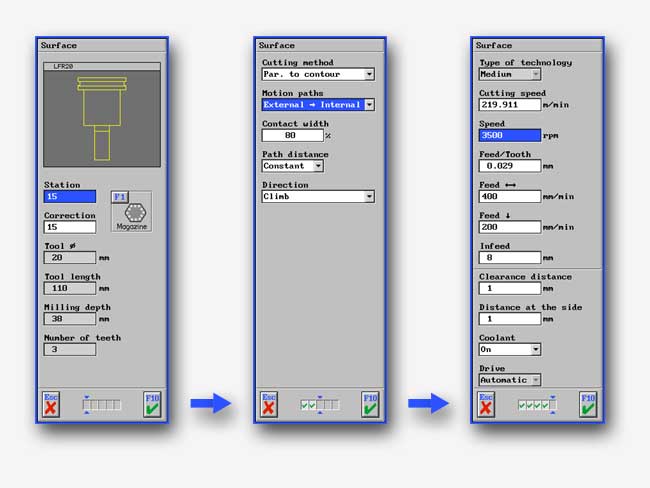Confirm tool station panel with F10 checkmark
The height and width of the screenshot is (488, 650).
152,403
